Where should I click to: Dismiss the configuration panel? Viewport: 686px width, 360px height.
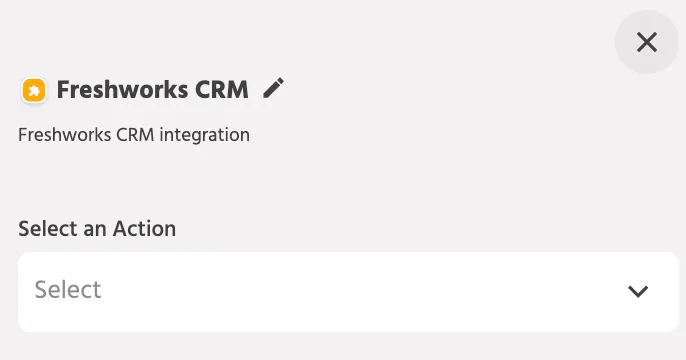point(647,42)
